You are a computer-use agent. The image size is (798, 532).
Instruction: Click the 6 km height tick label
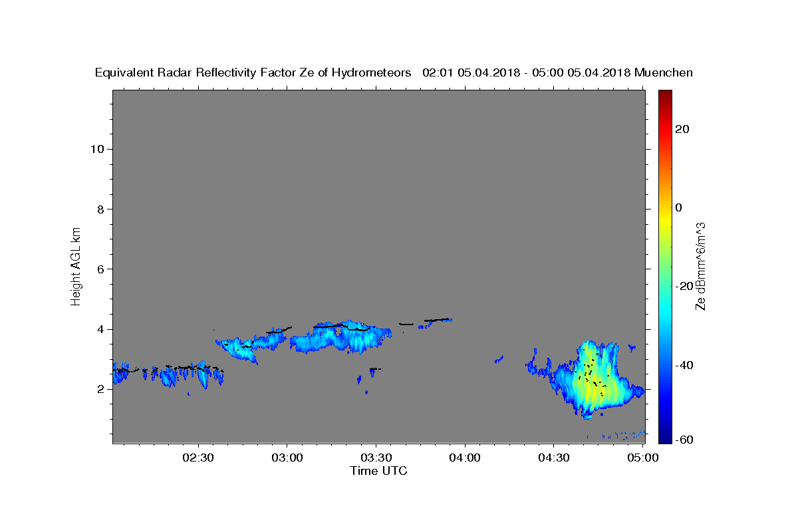pyautogui.click(x=101, y=269)
